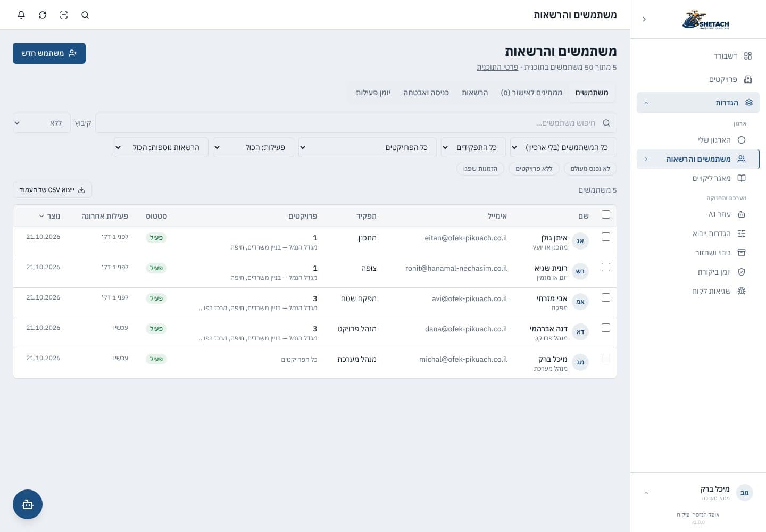
Task: Click the refresh icon in top bar
Action: [x=43, y=15]
